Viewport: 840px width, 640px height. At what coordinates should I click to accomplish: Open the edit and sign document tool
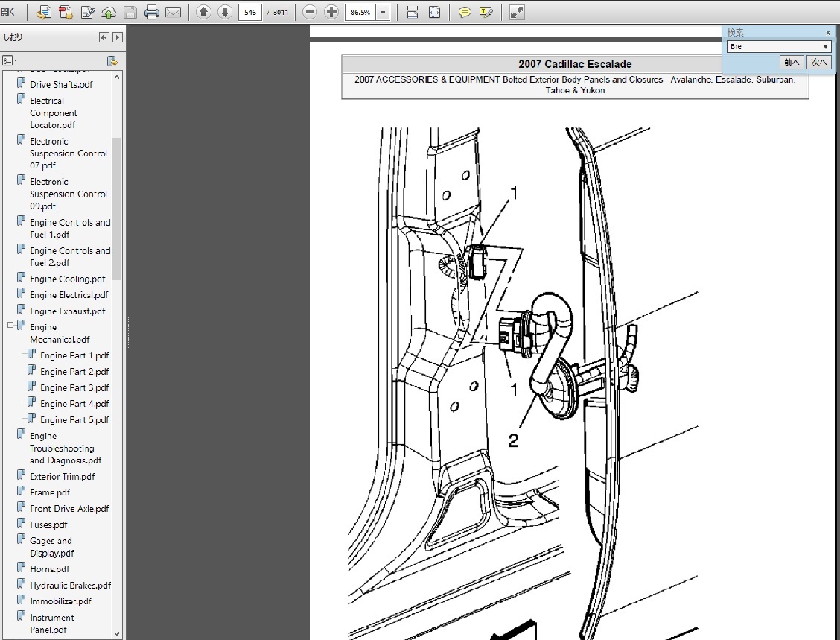(88, 13)
